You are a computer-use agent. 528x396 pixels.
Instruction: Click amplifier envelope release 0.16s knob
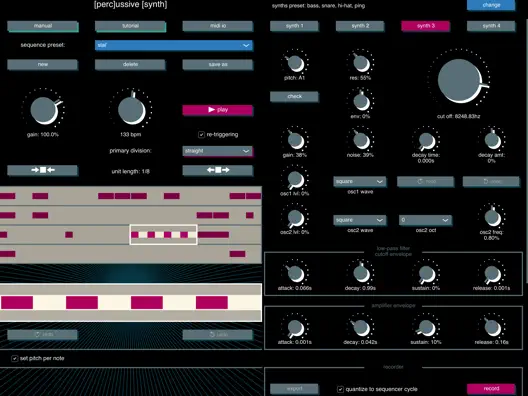(x=492, y=328)
